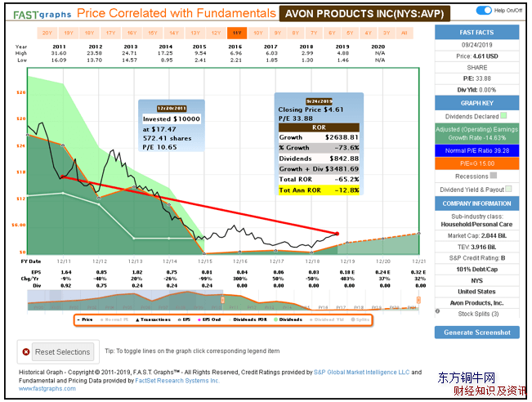Toggle the EPS Ovd legend item
Screen dimensions: 532x402
209,319
